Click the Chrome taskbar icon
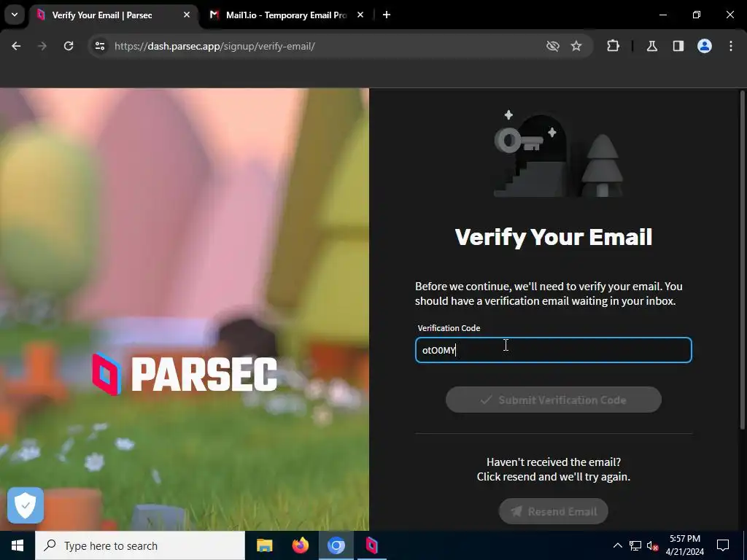 336,545
